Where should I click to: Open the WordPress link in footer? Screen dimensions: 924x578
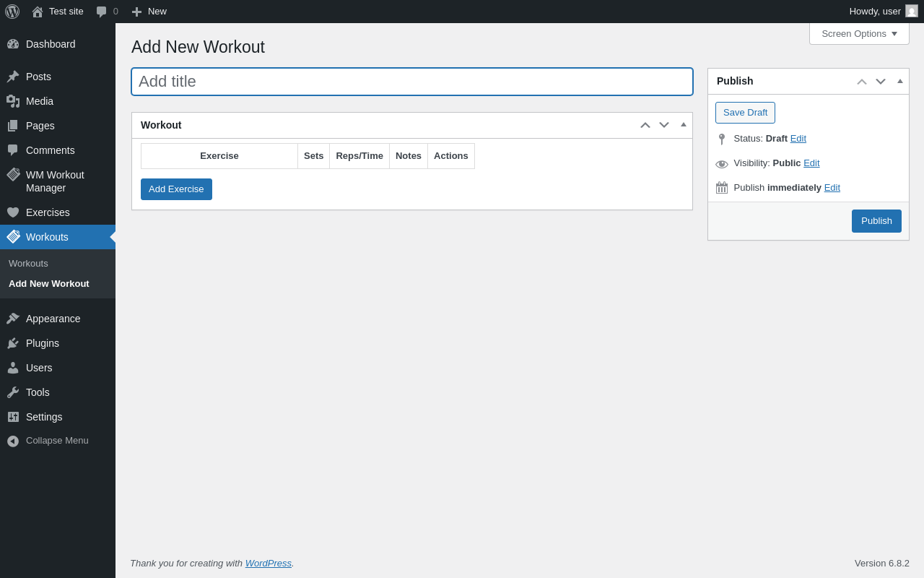tap(269, 563)
